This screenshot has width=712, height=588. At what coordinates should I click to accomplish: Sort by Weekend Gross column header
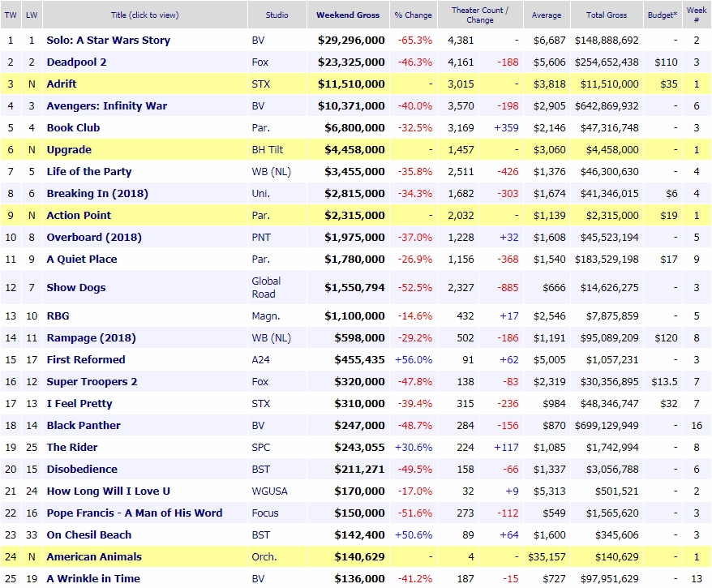pyautogui.click(x=348, y=15)
